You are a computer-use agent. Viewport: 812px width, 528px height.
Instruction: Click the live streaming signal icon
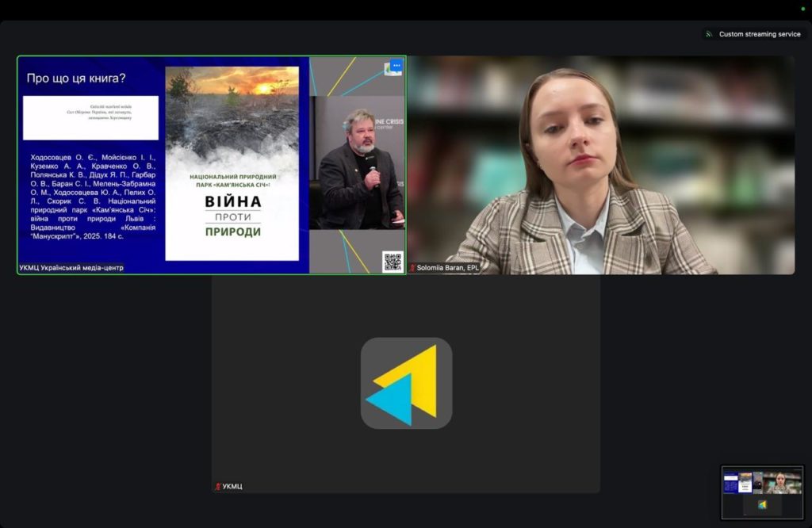coord(709,34)
